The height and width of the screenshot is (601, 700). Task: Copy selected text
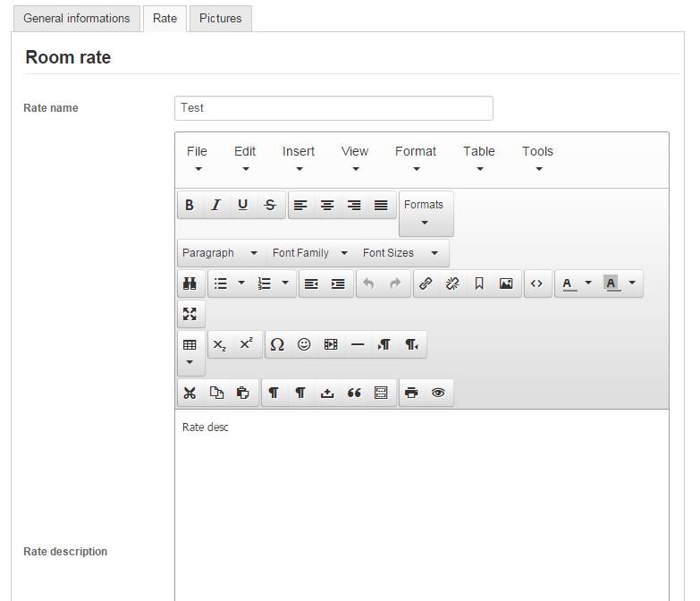[217, 393]
